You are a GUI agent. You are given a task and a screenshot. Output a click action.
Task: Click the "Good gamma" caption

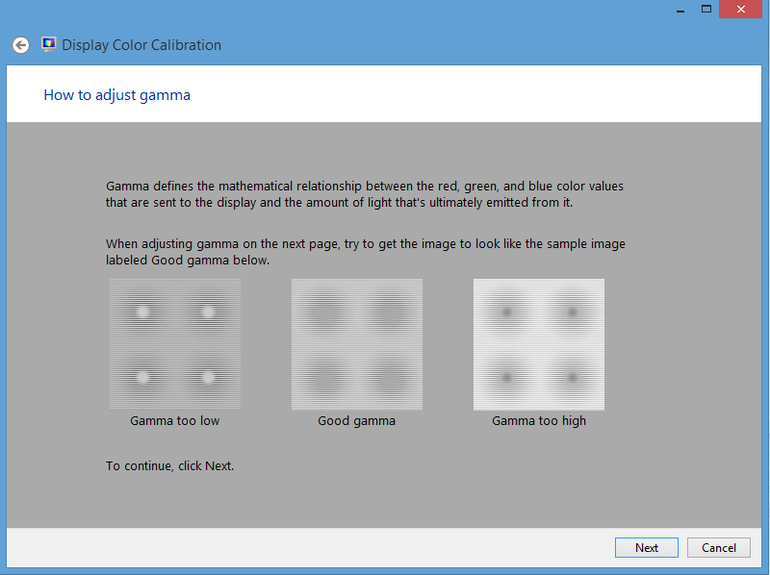pyautogui.click(x=357, y=421)
